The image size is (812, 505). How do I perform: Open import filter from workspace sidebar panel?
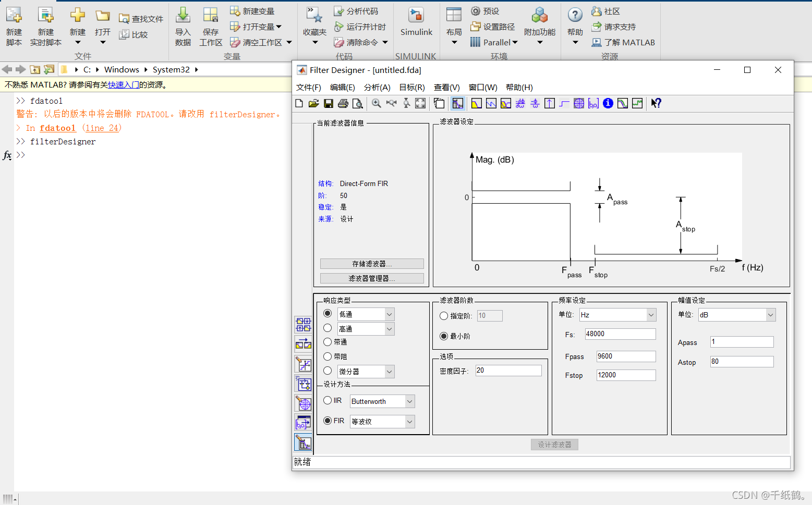point(303,423)
